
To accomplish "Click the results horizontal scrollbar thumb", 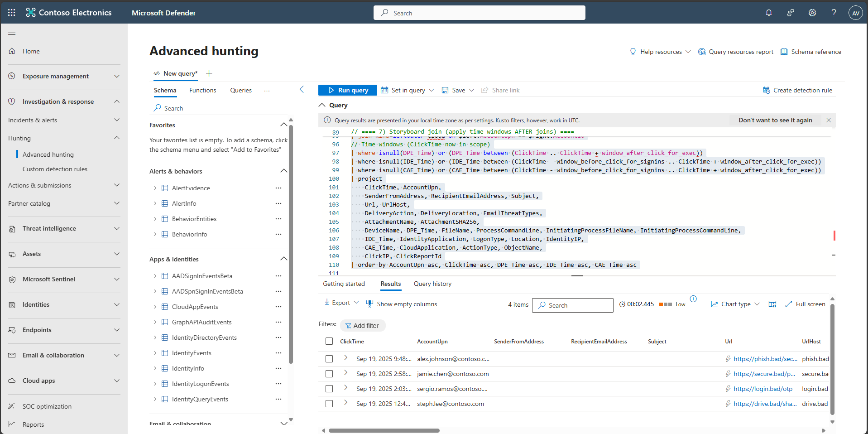I will (x=384, y=430).
